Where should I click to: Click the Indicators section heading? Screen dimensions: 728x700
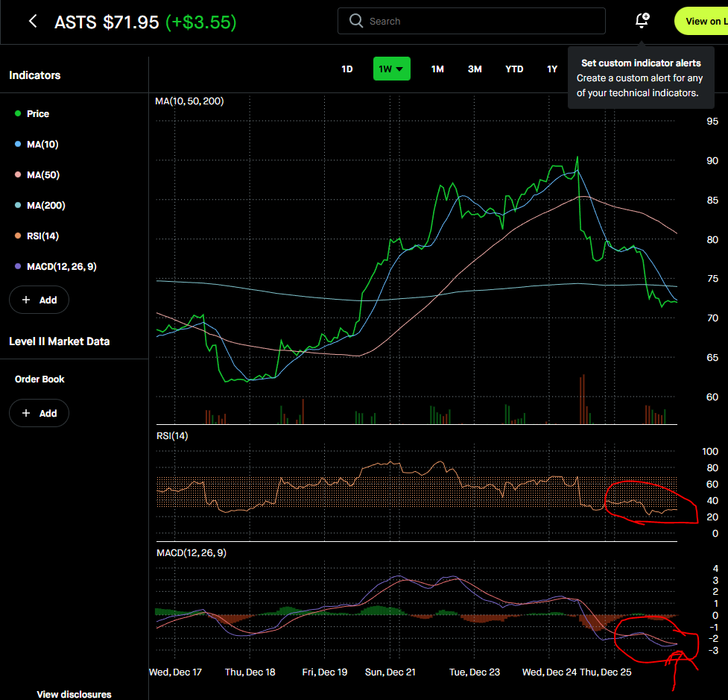point(35,75)
